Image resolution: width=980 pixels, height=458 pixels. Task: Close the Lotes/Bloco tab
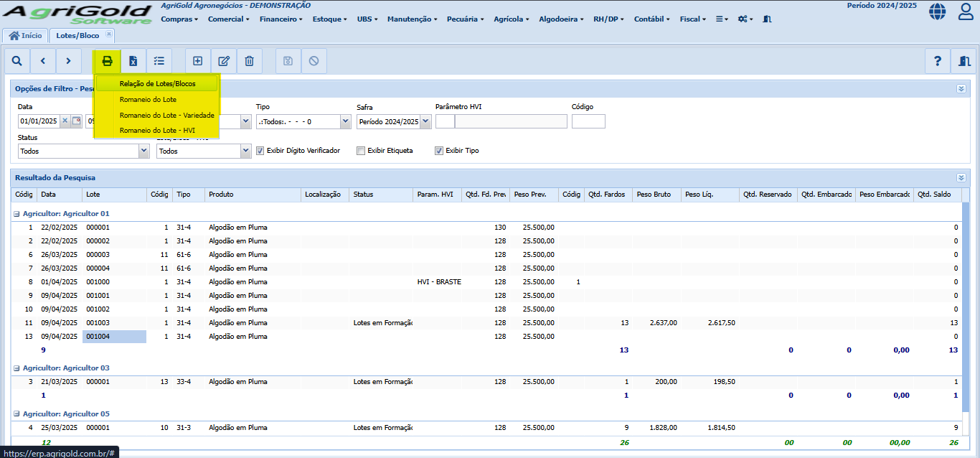tap(108, 34)
